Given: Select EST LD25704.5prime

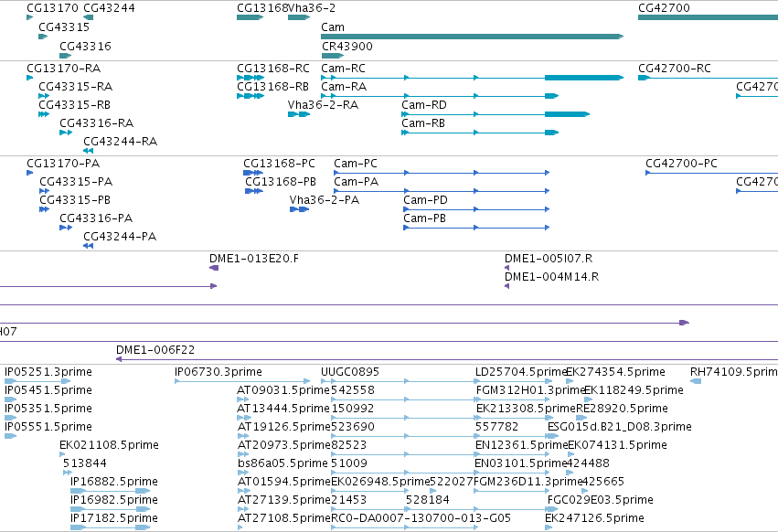Looking at the screenshot, I should pos(521,372).
